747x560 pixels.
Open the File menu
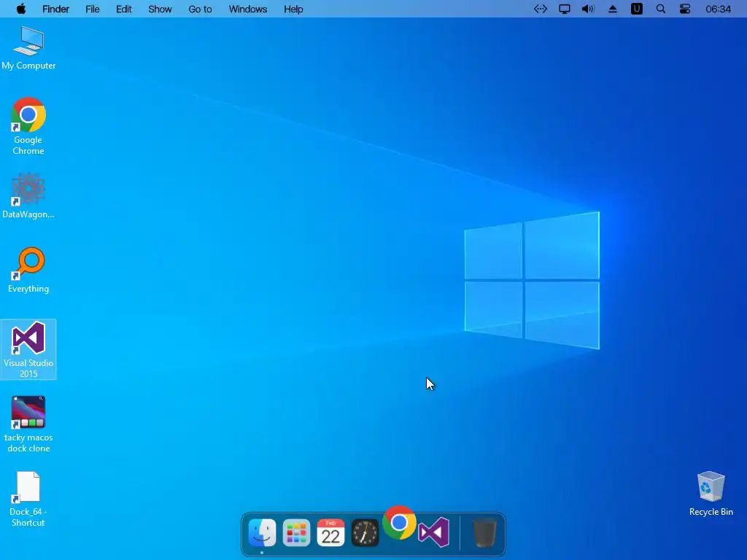coord(93,9)
